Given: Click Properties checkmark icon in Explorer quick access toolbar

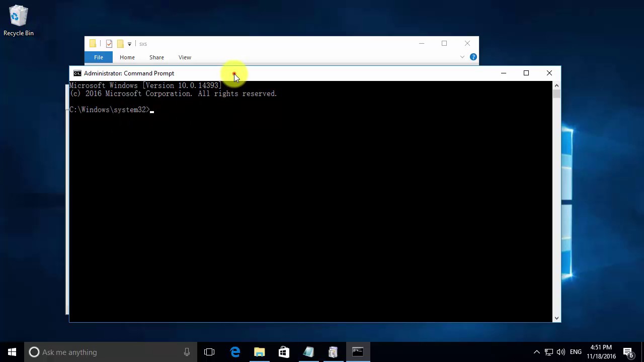Looking at the screenshot, I should (x=109, y=44).
